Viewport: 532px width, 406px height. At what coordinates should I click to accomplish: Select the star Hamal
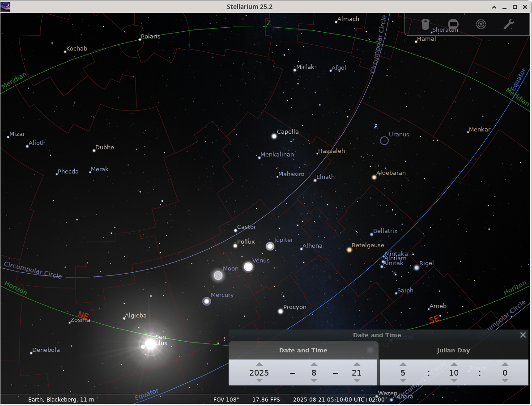click(x=416, y=42)
